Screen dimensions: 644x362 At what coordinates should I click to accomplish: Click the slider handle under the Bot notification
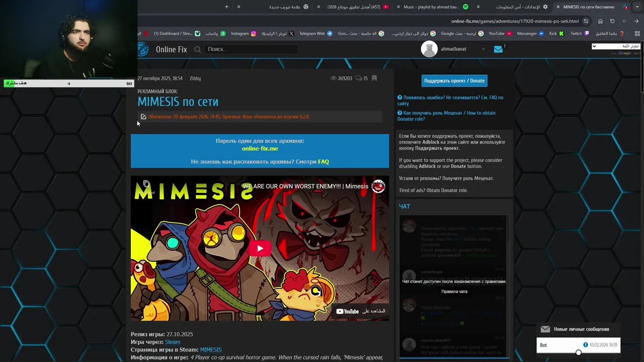tap(579, 352)
